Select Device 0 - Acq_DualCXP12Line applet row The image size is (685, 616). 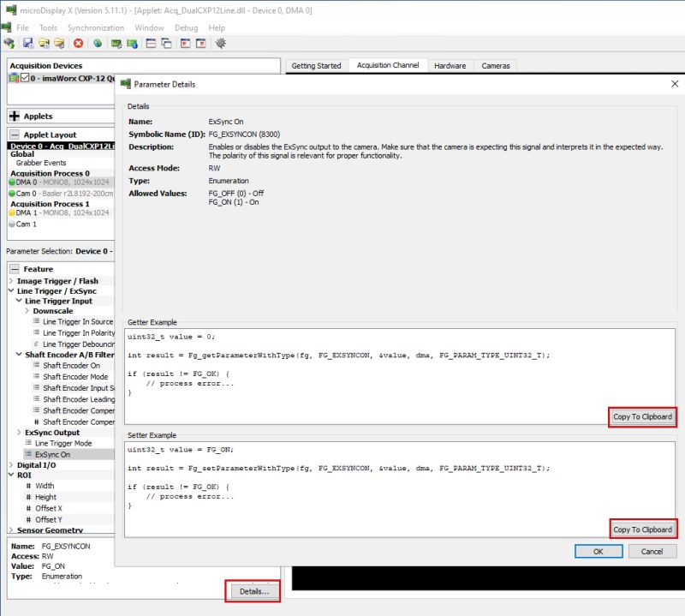pyautogui.click(x=61, y=146)
